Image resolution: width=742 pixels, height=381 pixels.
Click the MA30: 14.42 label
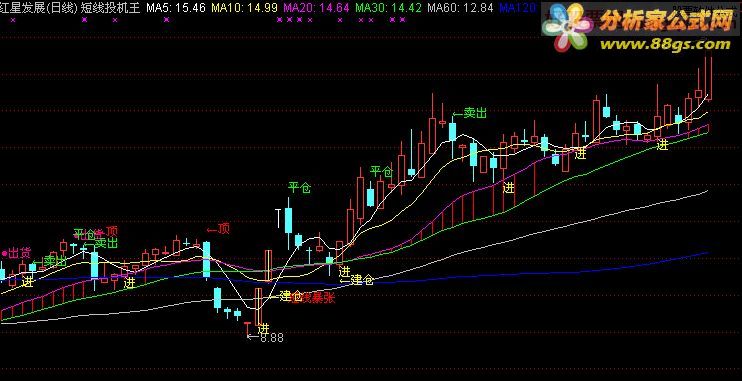tap(389, 8)
